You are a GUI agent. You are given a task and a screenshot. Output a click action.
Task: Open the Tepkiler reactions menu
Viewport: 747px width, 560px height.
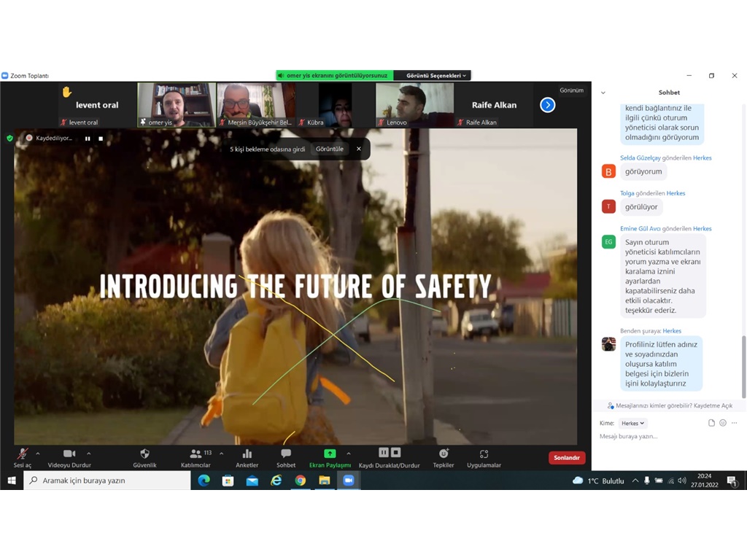tap(444, 458)
